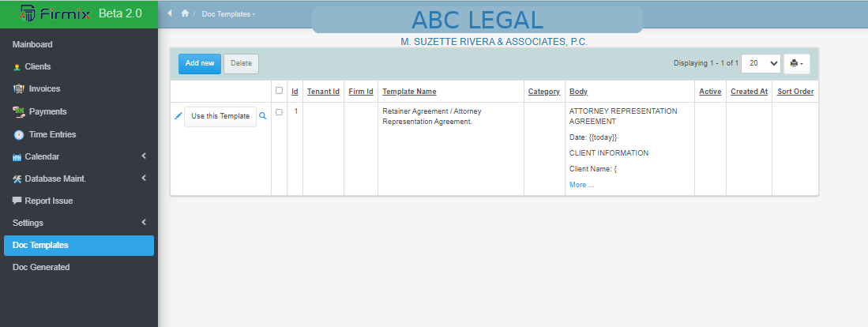Open the Payments menu item
Viewport: 868px width, 327px height.
(47, 112)
